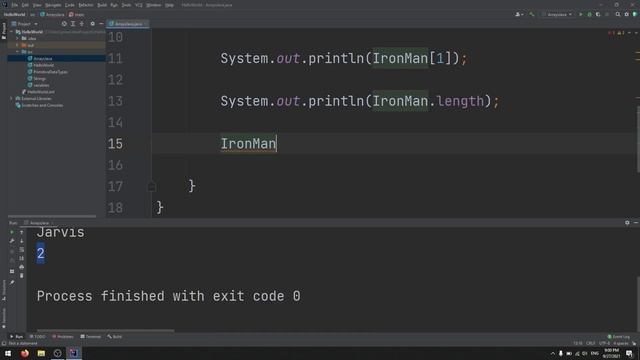Open the Code menu
Screen dimensions: 640x360
(70, 5)
